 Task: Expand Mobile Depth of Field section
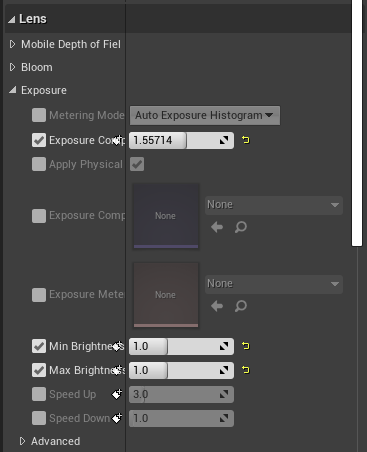(12, 44)
